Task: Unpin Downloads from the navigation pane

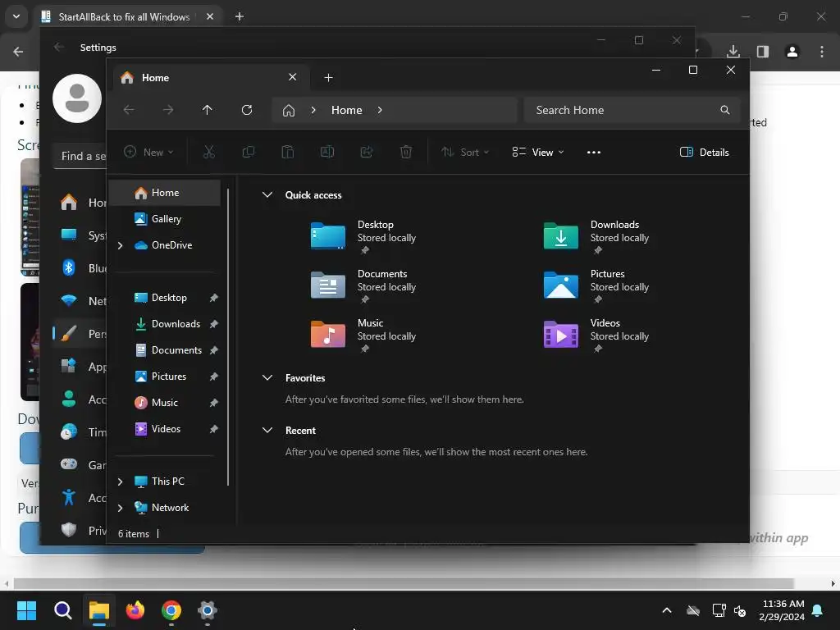Action: [x=214, y=324]
